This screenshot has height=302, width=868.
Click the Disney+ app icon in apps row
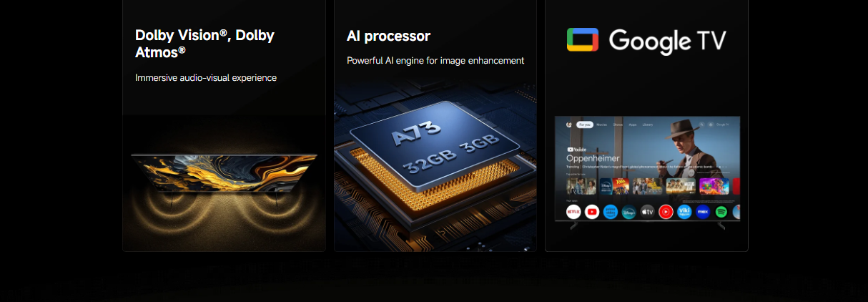(x=629, y=212)
